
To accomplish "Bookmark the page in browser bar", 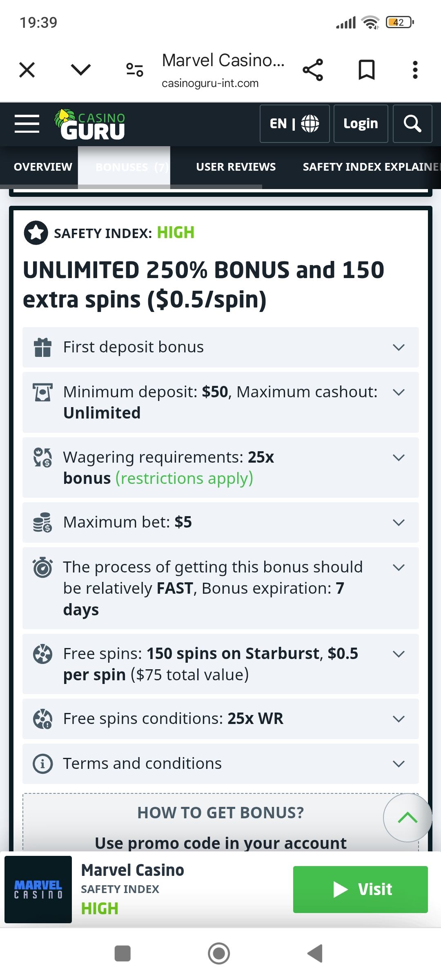I will tap(366, 70).
